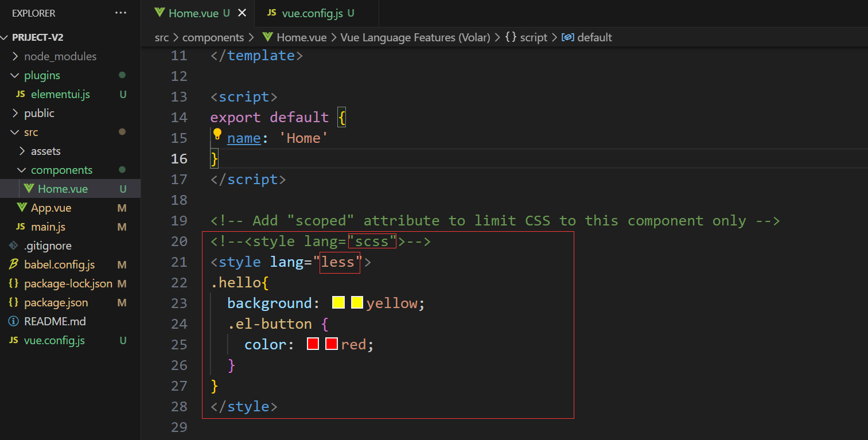This screenshot has height=440, width=868.
Task: Click the 'Home' string on line 15
Action: coord(303,138)
